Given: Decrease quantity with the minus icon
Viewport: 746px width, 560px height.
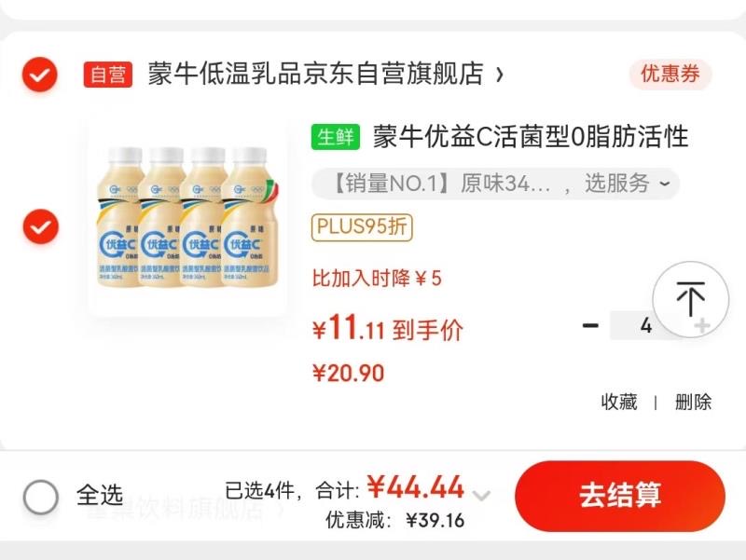Looking at the screenshot, I should 590,325.
